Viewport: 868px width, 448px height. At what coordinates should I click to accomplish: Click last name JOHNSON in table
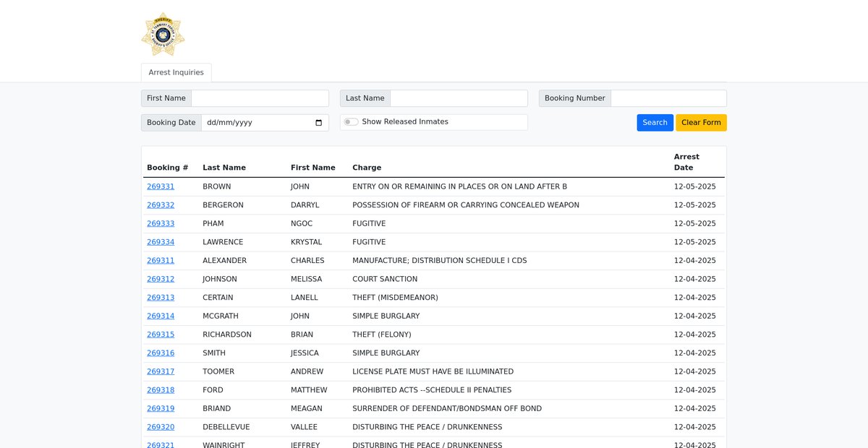(x=220, y=279)
